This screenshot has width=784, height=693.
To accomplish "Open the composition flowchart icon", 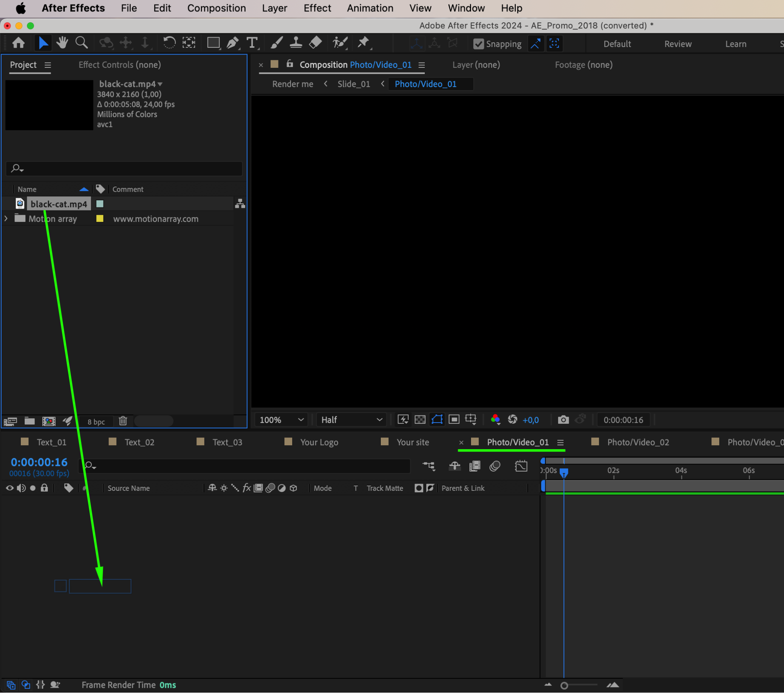I will click(x=240, y=204).
